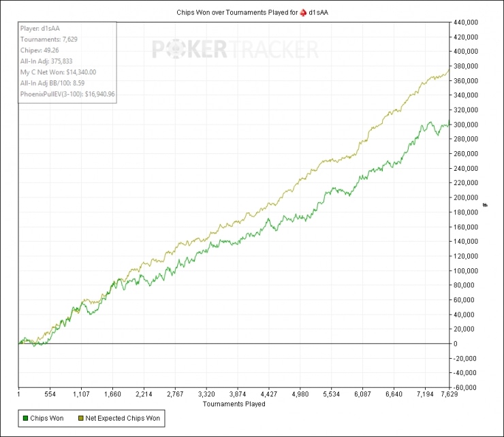Image resolution: width=504 pixels, height=437 pixels.
Task: Click the 2,214 x-axis label
Action: point(144,394)
